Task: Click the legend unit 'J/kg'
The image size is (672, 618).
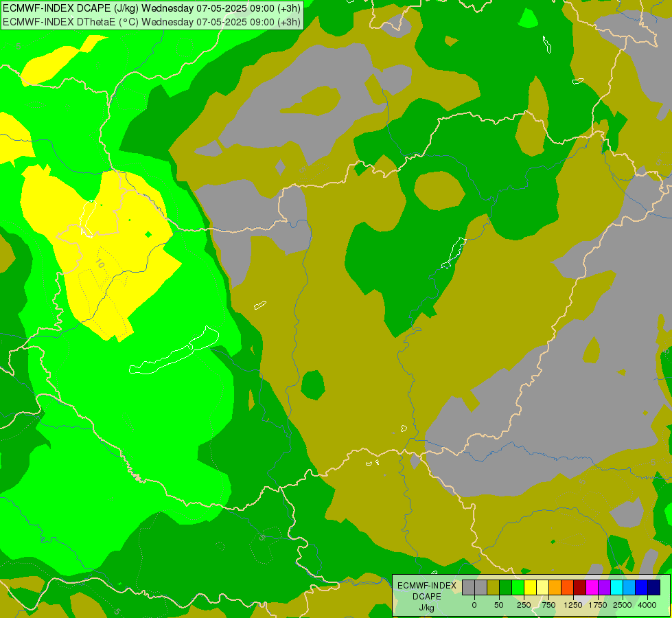Action: [x=426, y=608]
